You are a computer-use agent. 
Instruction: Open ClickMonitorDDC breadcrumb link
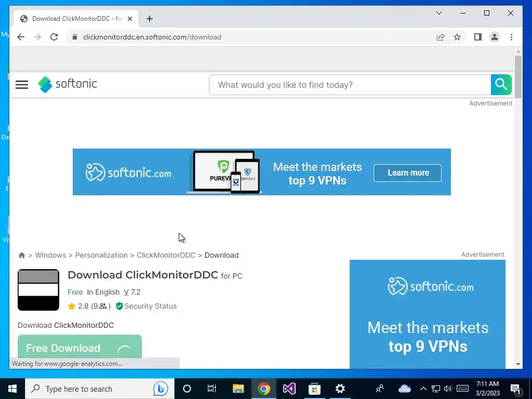[x=166, y=255]
